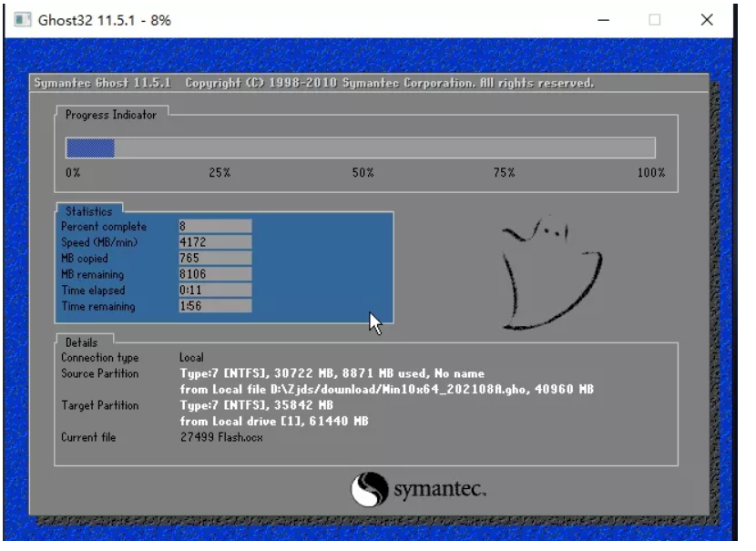This screenshot has width=756, height=551.
Task: Click the Ghost32 app icon in title bar
Action: pos(23,20)
